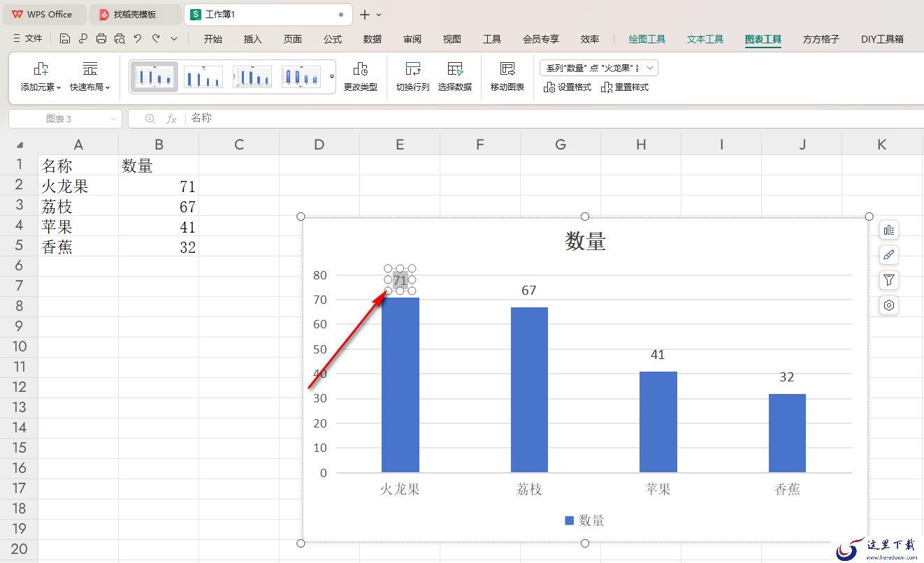
Task: Open the 方方格子 ribbon tab
Action: (821, 39)
